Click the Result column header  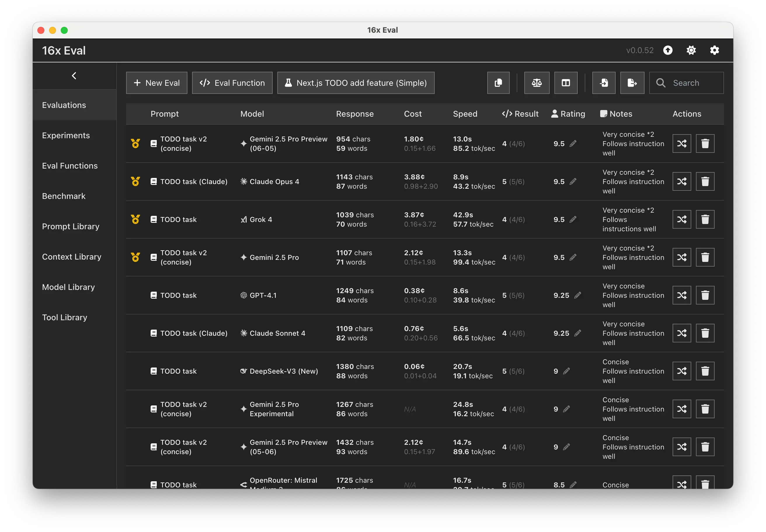click(x=520, y=114)
